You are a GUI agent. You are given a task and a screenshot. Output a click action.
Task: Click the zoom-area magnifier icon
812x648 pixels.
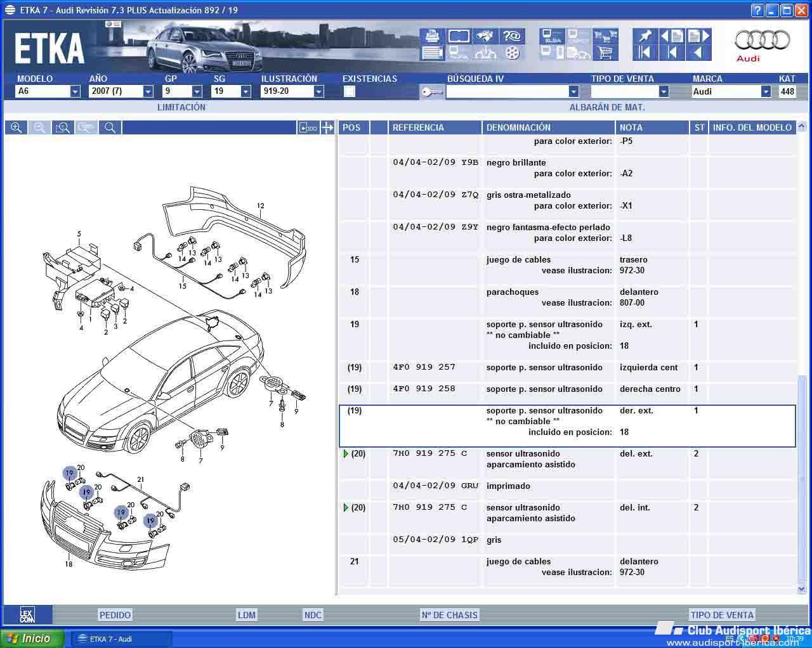tap(63, 127)
